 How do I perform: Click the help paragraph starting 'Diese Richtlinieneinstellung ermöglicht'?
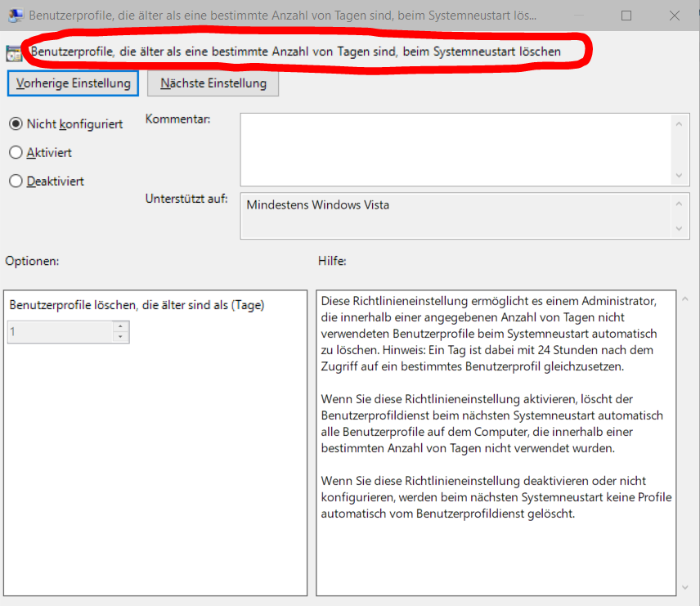(x=489, y=334)
